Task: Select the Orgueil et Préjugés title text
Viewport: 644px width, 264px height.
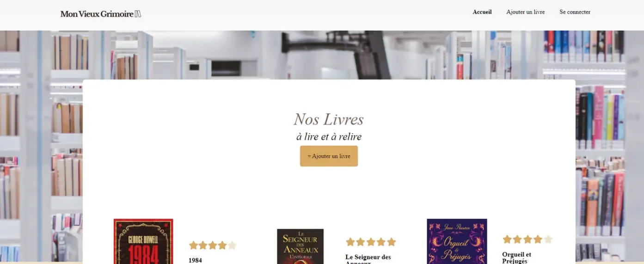Action: point(516,258)
